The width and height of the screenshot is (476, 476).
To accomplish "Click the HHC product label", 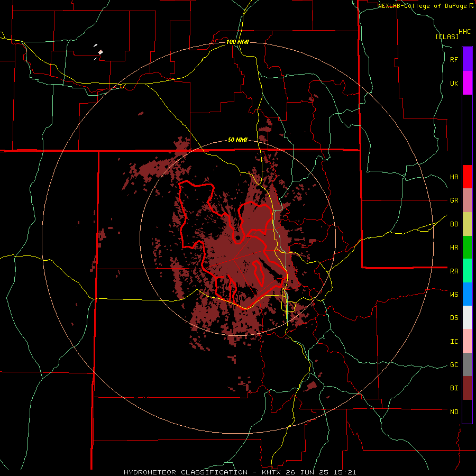I will click(x=465, y=32).
